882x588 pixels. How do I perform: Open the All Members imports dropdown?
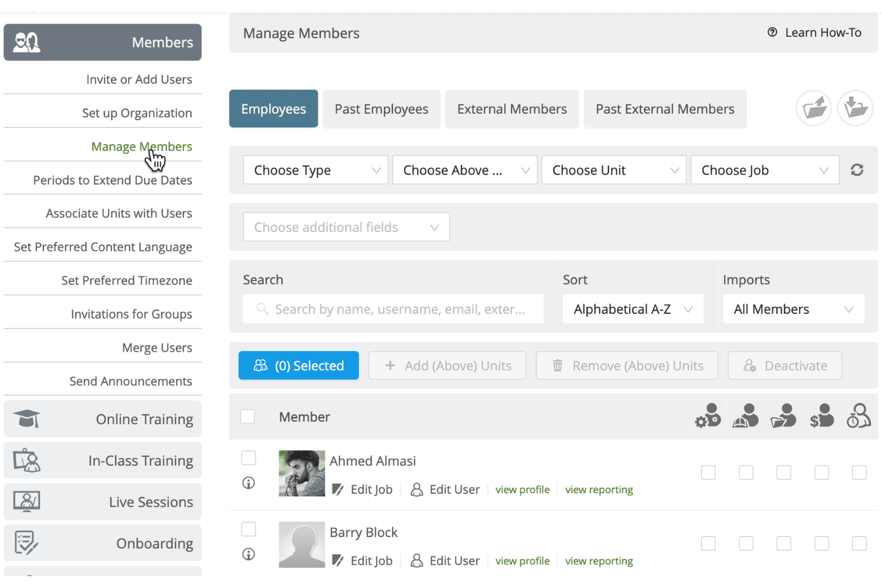[x=794, y=309]
